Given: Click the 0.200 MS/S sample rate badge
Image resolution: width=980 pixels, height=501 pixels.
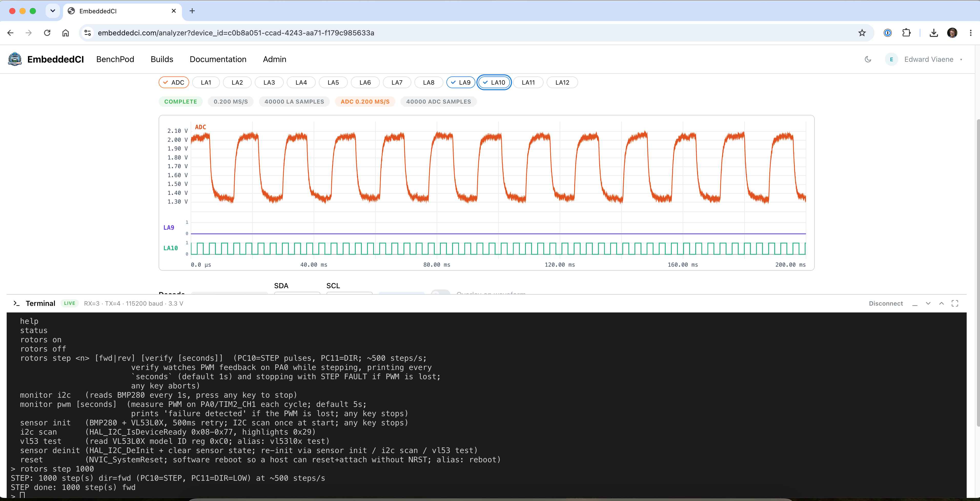Looking at the screenshot, I should pyautogui.click(x=231, y=102).
